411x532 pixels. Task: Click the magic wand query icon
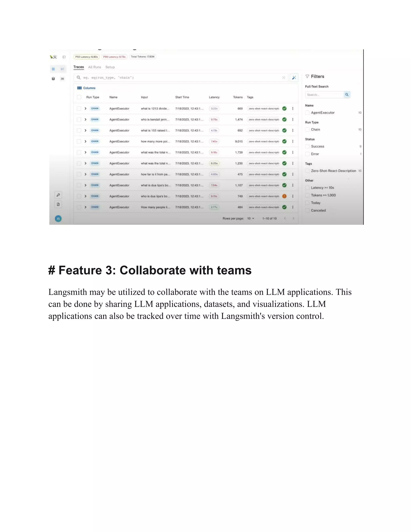(x=294, y=78)
